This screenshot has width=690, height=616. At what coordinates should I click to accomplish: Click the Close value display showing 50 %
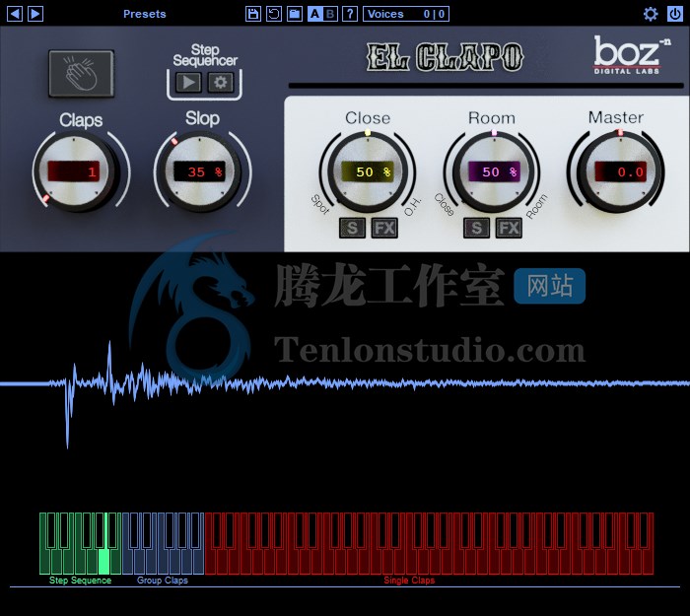[x=368, y=171]
